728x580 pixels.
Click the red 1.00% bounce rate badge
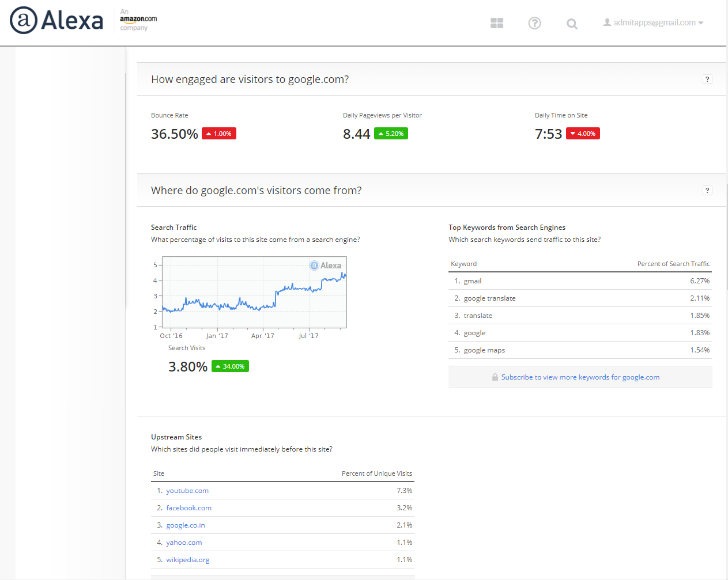click(x=219, y=134)
